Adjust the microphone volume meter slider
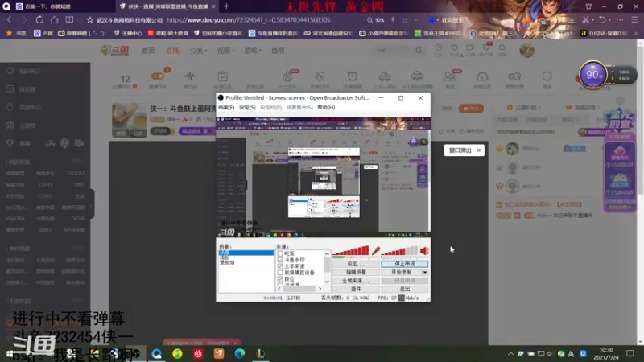 click(350, 251)
